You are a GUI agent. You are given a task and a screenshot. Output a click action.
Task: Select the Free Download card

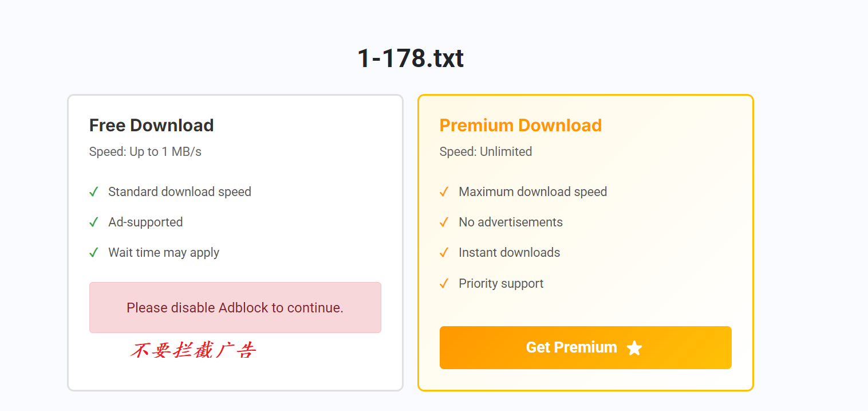(x=235, y=243)
